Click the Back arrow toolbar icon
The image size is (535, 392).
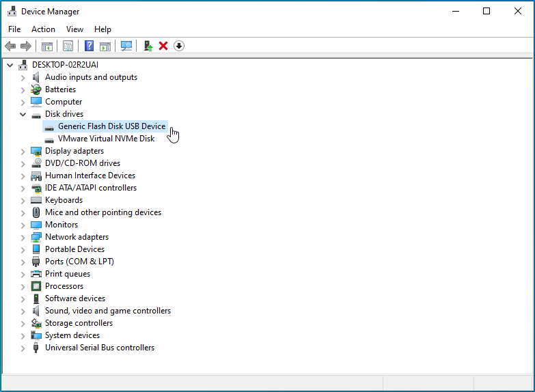[x=10, y=46]
